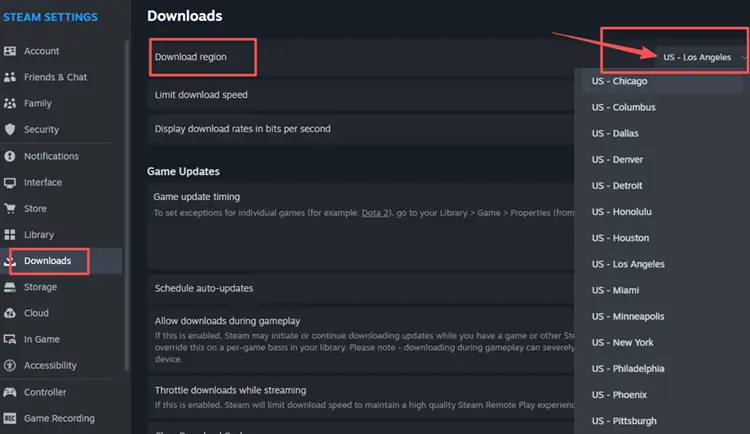Image resolution: width=750 pixels, height=434 pixels.
Task: Click the Library grid icon
Action: pos(10,234)
